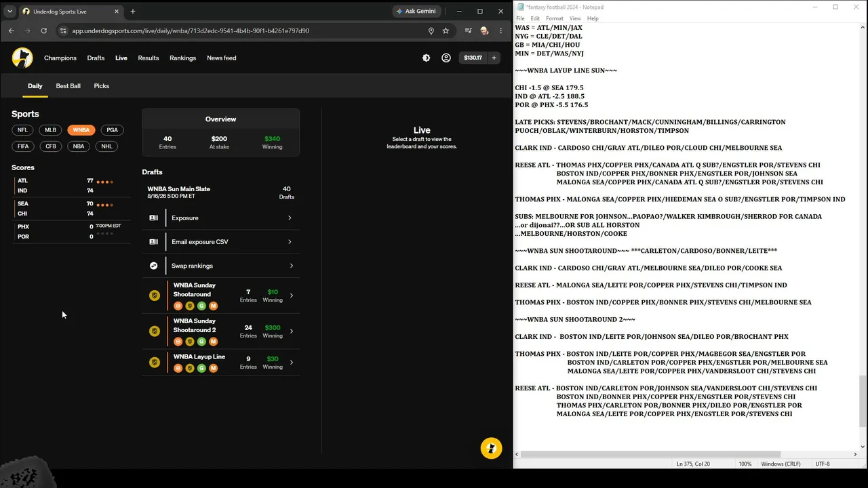Screen dimensions: 868x488
Task: Select the NFL sport filter
Action: [x=23, y=130]
